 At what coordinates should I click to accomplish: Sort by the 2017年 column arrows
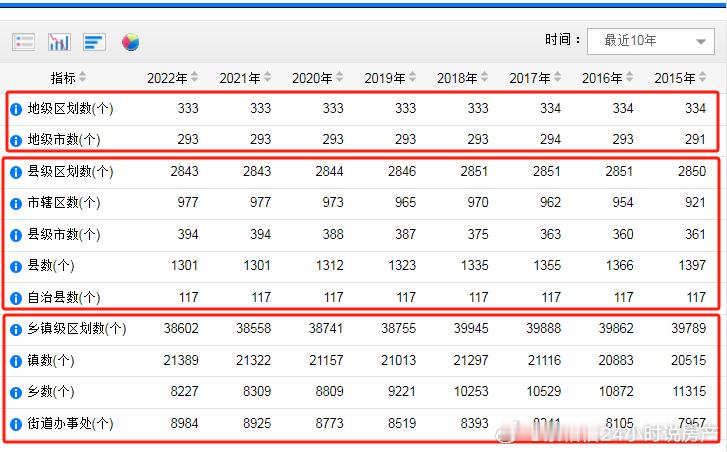(x=557, y=77)
